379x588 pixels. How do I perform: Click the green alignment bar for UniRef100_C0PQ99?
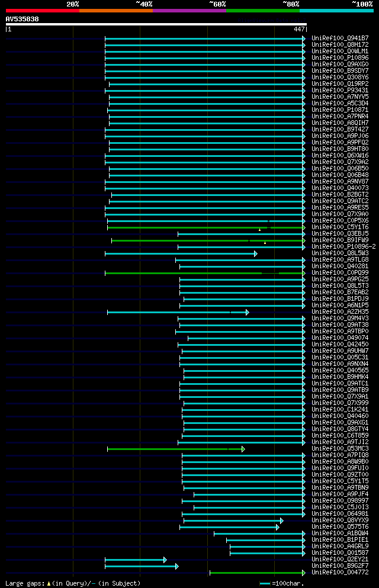[205, 273]
